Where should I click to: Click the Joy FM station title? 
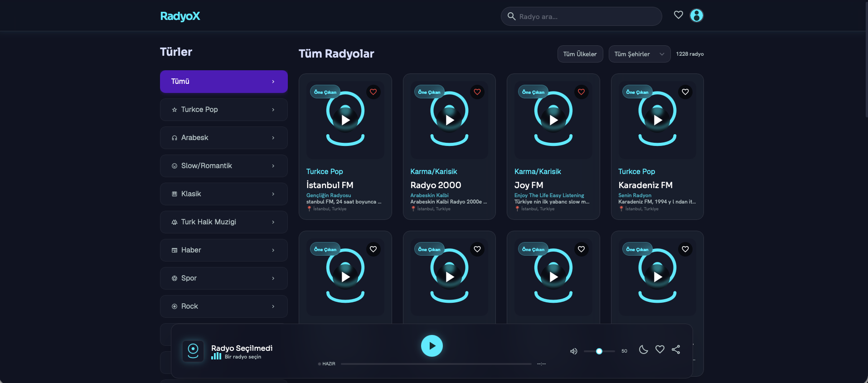[x=529, y=185]
